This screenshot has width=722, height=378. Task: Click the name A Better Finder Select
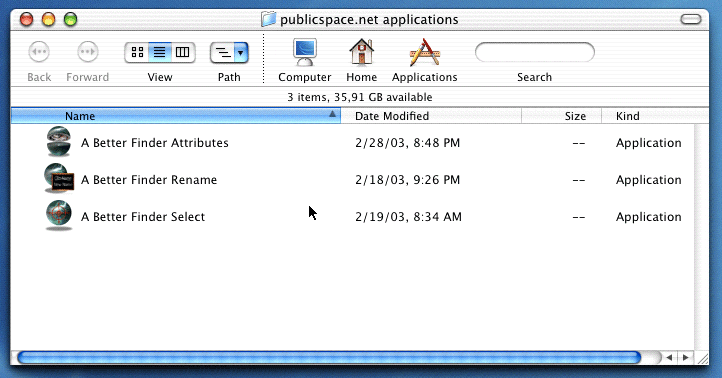tap(143, 216)
